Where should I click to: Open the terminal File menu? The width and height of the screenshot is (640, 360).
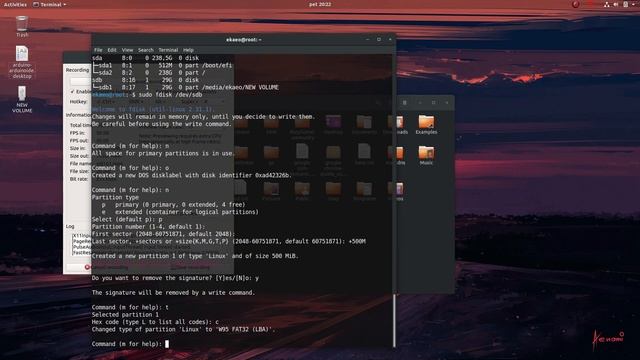point(98,50)
